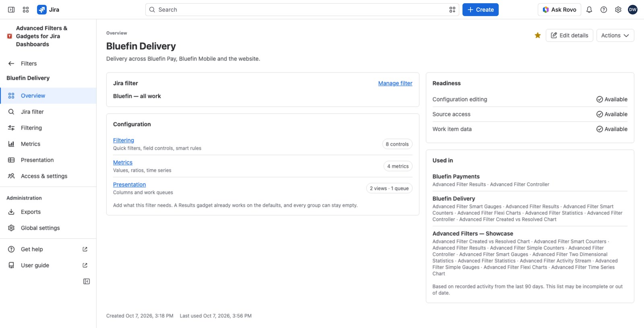Viewport: 644px width, 328px height.
Task: Click the Global settings gear icon
Action: [x=11, y=228]
